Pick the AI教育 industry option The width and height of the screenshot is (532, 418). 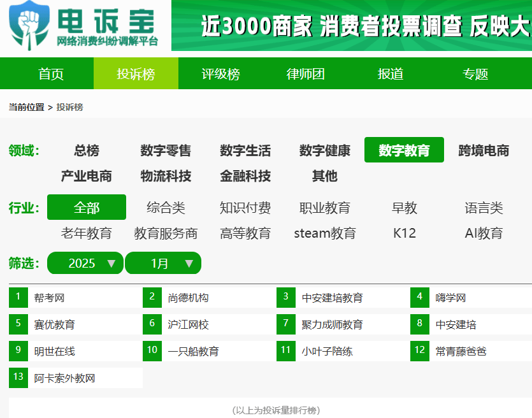click(x=484, y=233)
